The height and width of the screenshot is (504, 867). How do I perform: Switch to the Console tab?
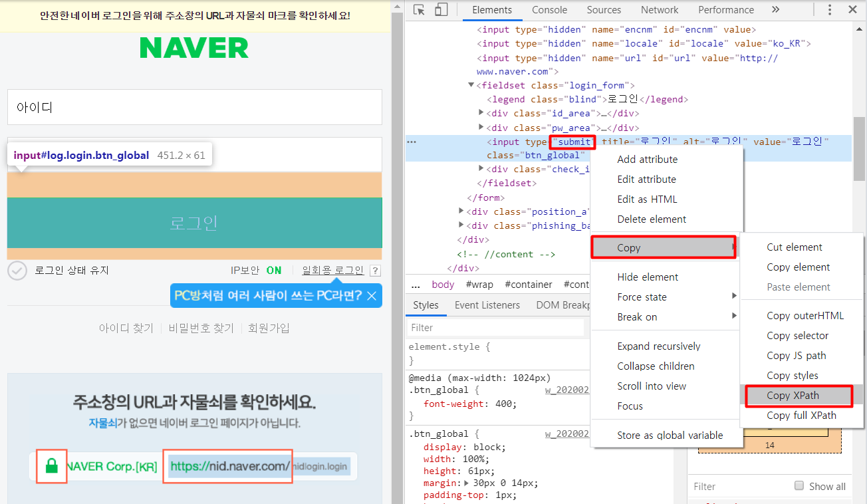[549, 10]
